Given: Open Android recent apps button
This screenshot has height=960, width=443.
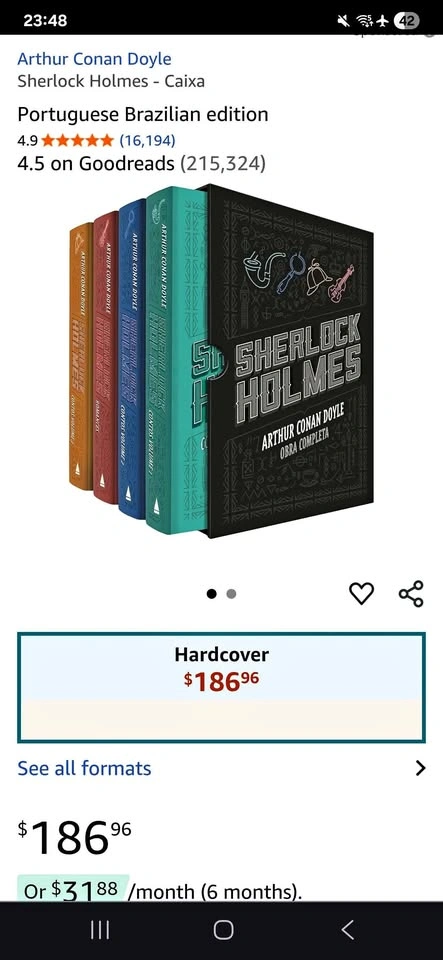Looking at the screenshot, I should pos(100,930).
